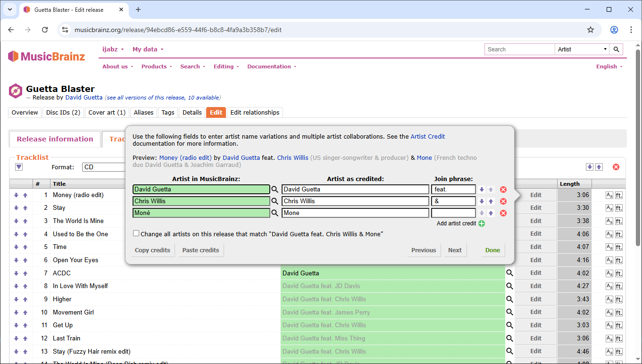This screenshot has height=364, width=642.
Task: Open Chrome three-dot menu
Action: click(632, 30)
